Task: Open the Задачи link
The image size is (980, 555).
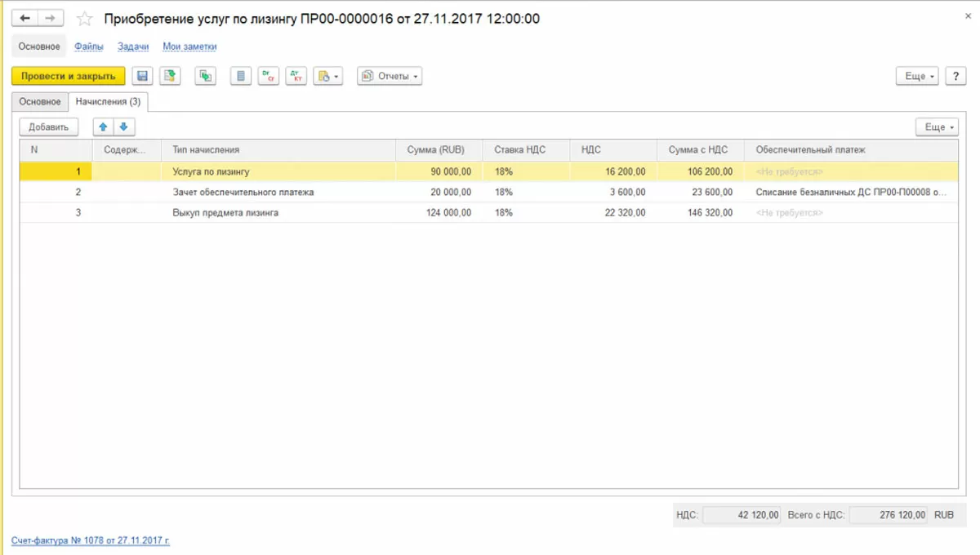Action: click(133, 47)
